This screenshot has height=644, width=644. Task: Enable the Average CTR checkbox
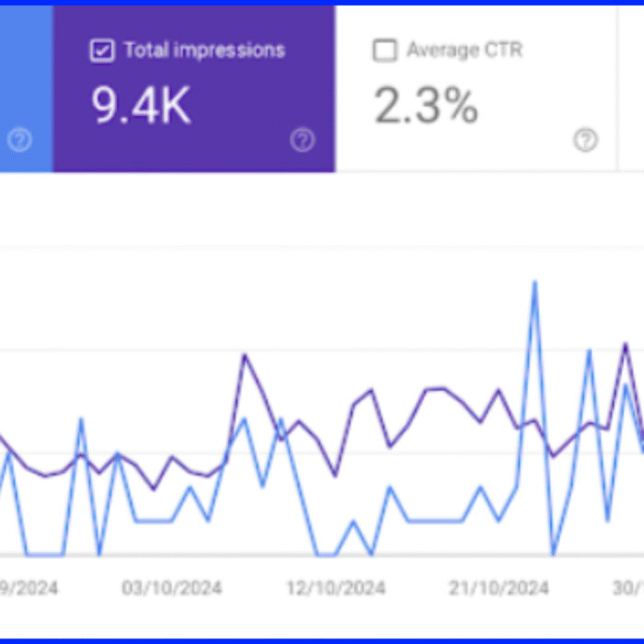point(385,51)
